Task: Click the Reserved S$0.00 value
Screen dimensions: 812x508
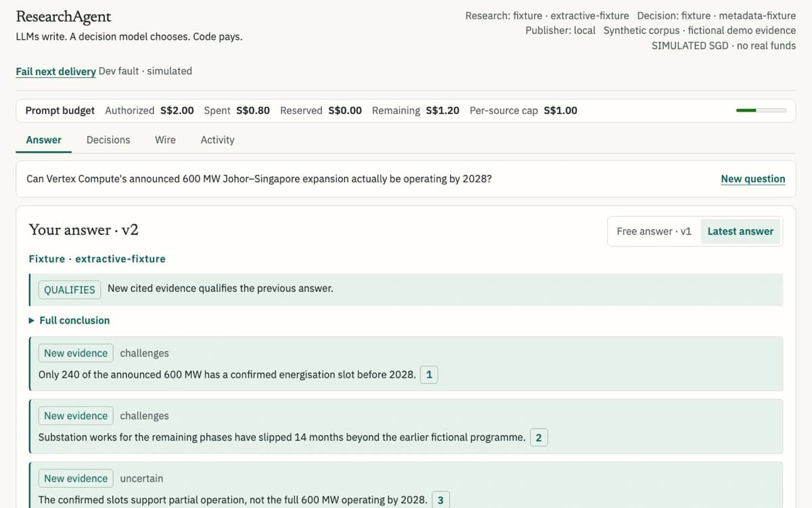Action: [345, 110]
